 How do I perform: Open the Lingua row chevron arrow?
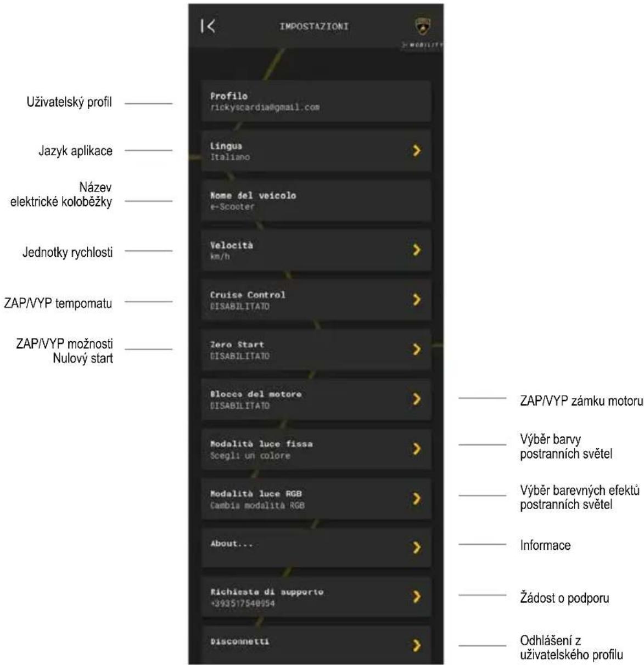[417, 150]
